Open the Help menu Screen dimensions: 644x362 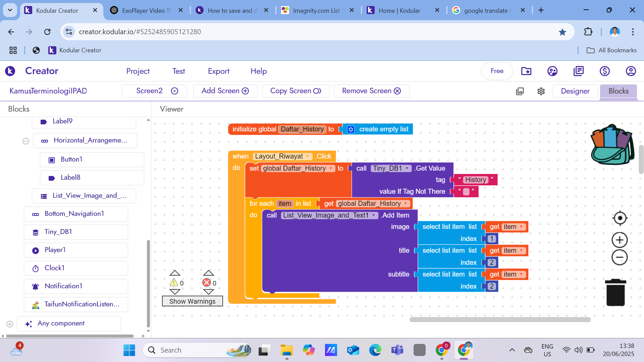(x=259, y=71)
